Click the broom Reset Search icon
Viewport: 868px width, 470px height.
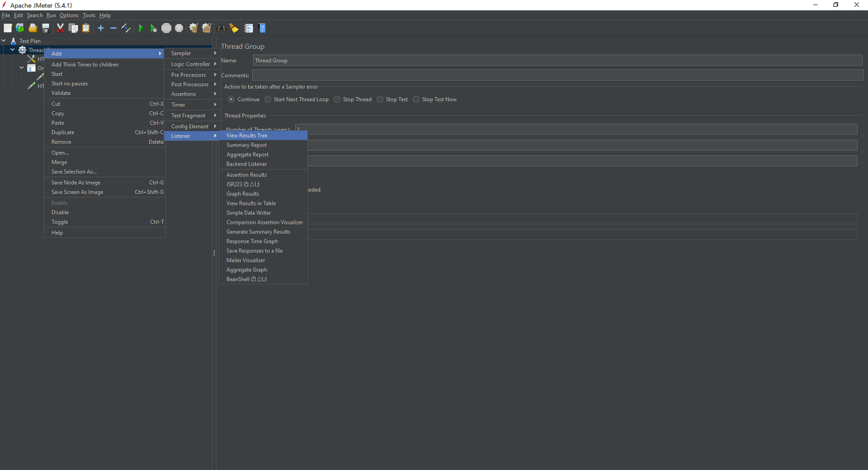click(234, 28)
